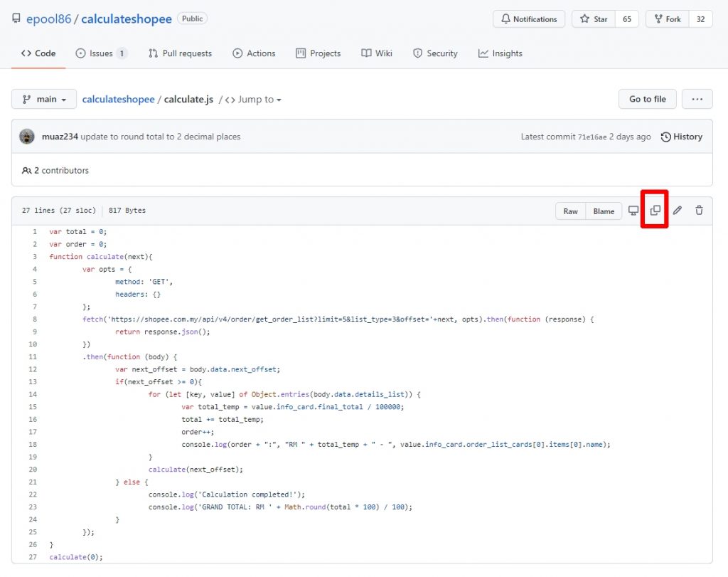Open the Notifications subscription button
This screenshot has height=577, width=728.
point(528,19)
